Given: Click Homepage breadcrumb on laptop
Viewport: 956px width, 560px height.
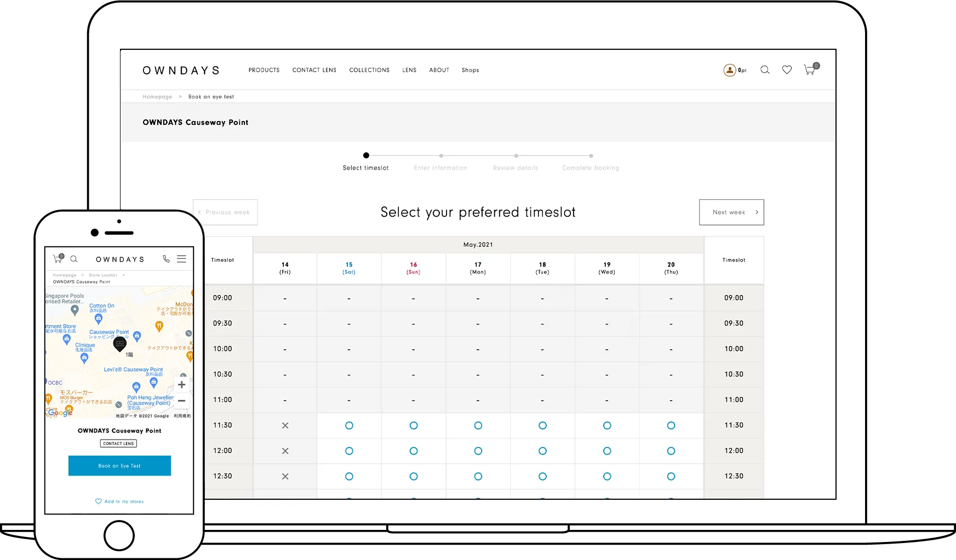Looking at the screenshot, I should [157, 97].
